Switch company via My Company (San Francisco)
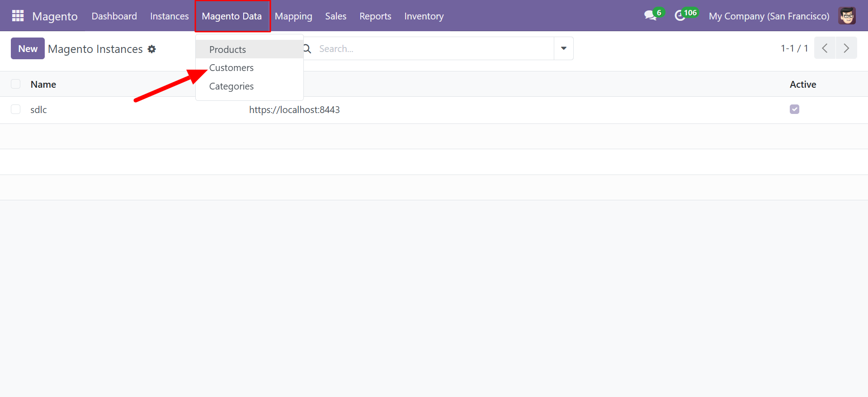This screenshot has height=397, width=868. (x=769, y=16)
